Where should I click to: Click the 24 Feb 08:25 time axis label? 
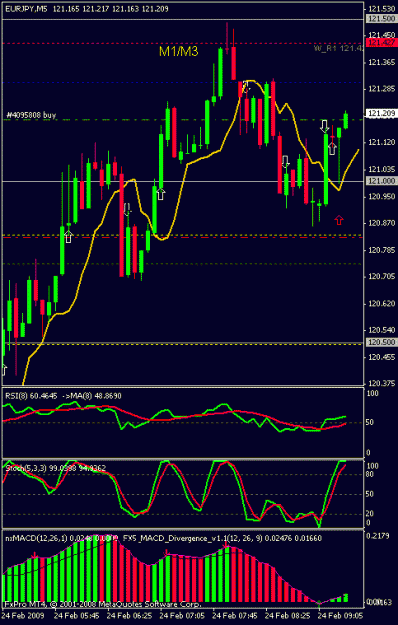pyautogui.click(x=288, y=616)
